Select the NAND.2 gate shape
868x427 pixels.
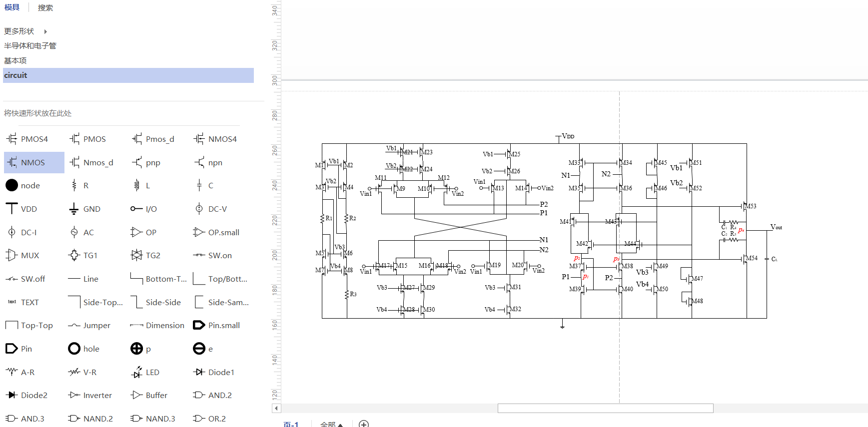90,419
